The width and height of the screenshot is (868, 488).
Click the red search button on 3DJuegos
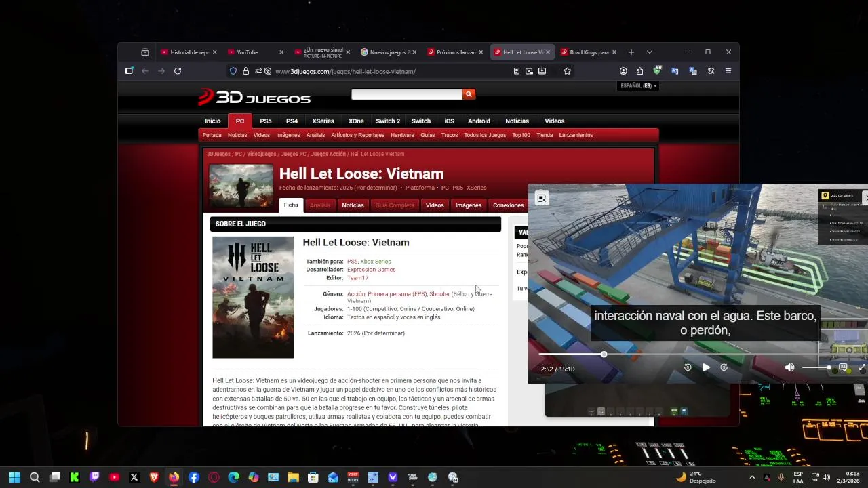[x=468, y=94]
